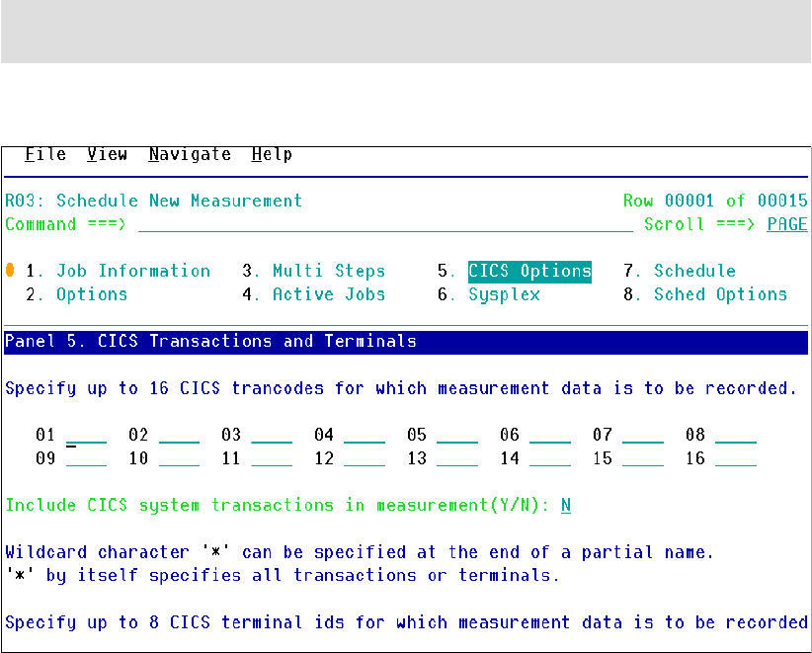This screenshot has height=653, width=812.
Task: Click trancode field 14
Action: pyautogui.click(x=550, y=458)
